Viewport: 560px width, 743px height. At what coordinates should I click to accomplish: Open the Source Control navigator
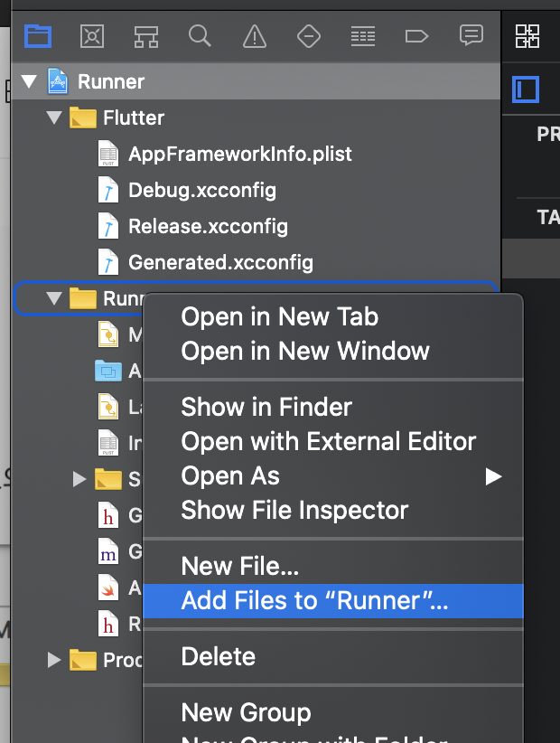point(92,36)
